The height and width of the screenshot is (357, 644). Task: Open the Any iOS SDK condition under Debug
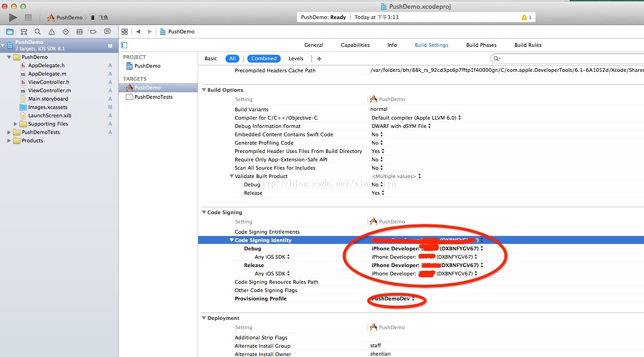click(272, 257)
